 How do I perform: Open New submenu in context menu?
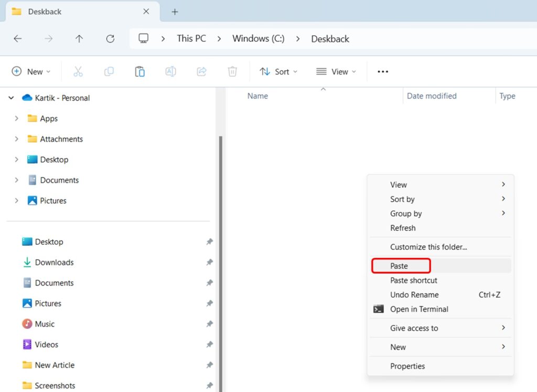click(441, 347)
